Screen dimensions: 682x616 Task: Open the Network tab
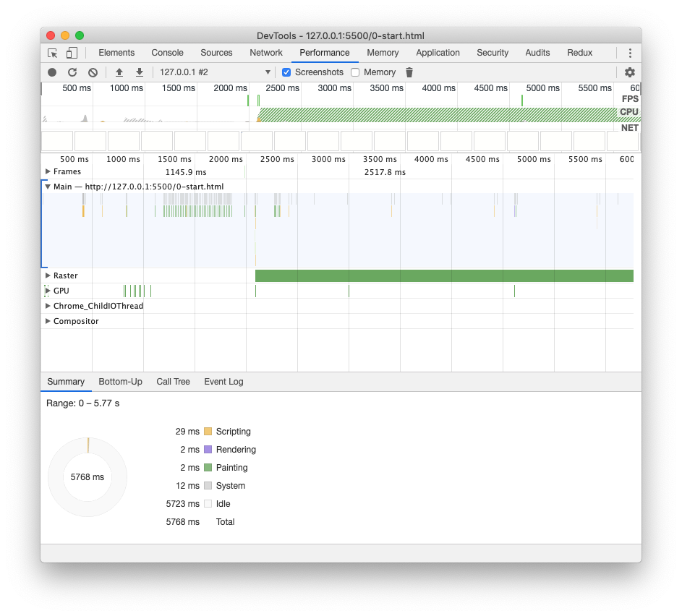(x=266, y=53)
